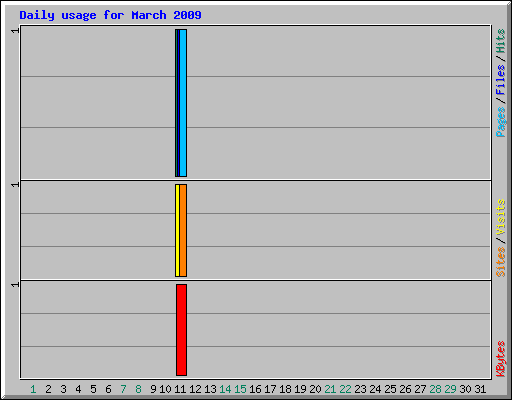Click day 2 on the x-axis
Viewport: 512px width, 400px height.
tap(48, 389)
